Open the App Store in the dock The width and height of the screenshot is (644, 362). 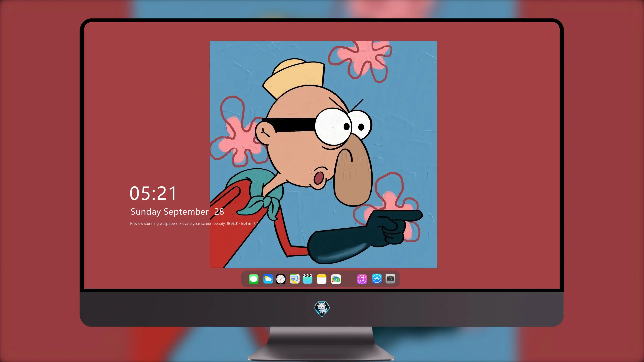point(377,279)
